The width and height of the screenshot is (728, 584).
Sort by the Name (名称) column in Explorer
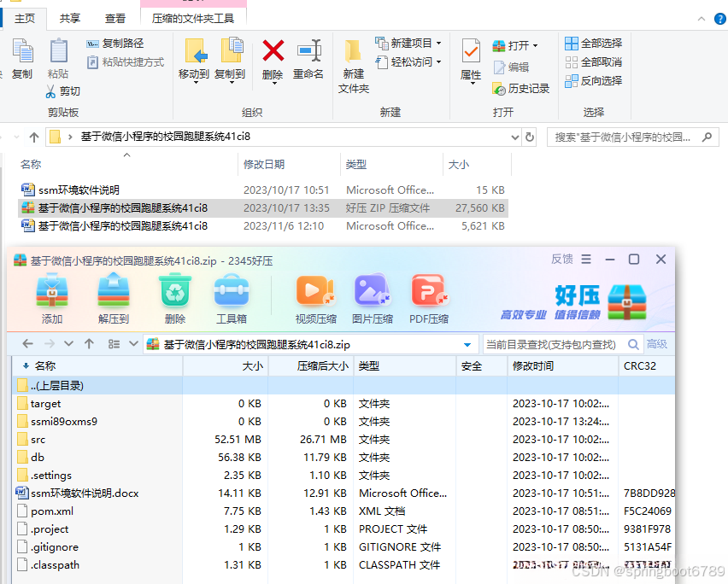tap(31, 164)
